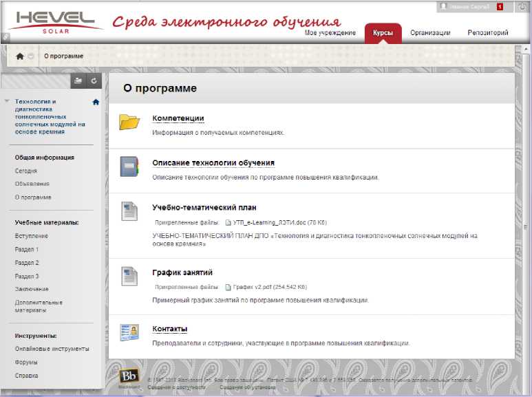The width and height of the screenshot is (532, 397).
Task: Click the Сведения об установке footer link
Action: 247,387
